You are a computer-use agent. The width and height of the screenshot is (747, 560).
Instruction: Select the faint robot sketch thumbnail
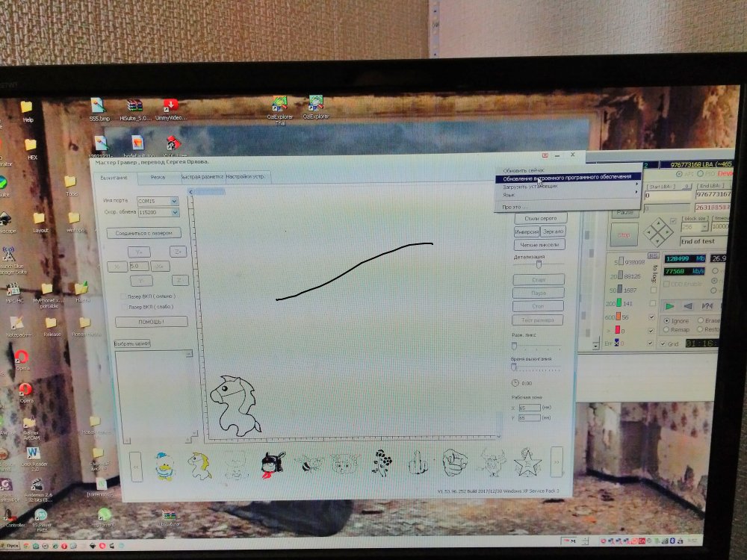click(x=236, y=465)
